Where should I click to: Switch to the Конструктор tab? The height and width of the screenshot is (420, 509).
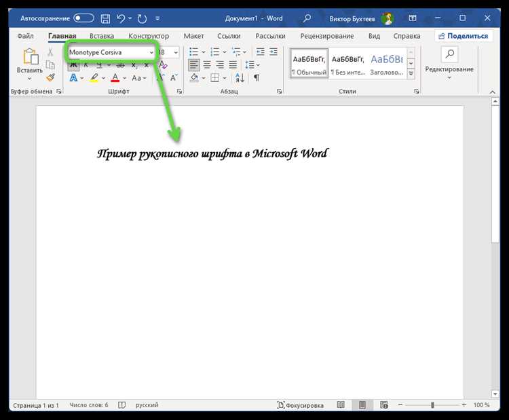tap(149, 36)
